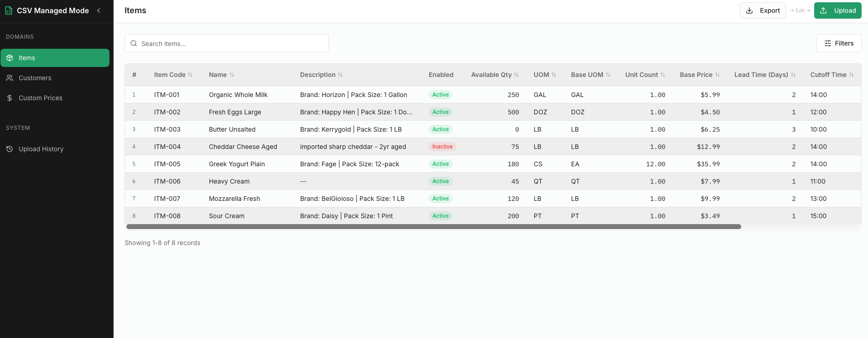Click the search magnifier icon
Viewport: 868px width, 338px height.
coord(134,43)
